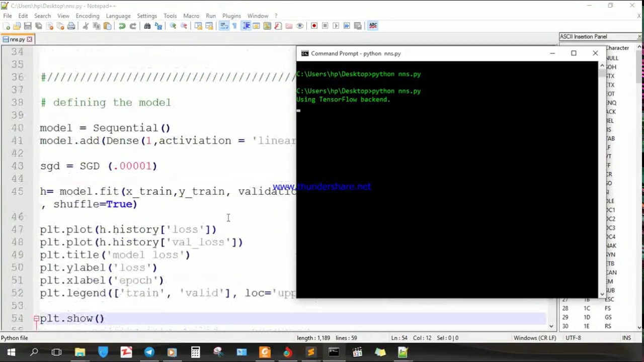Save the file with the floppy icon
Screen dimensions: 644x362
[28, 26]
